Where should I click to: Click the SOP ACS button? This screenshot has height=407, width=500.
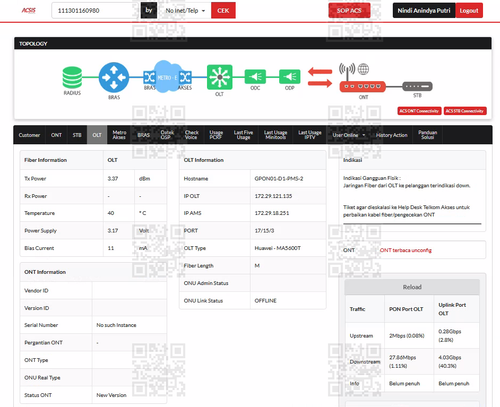(x=349, y=10)
